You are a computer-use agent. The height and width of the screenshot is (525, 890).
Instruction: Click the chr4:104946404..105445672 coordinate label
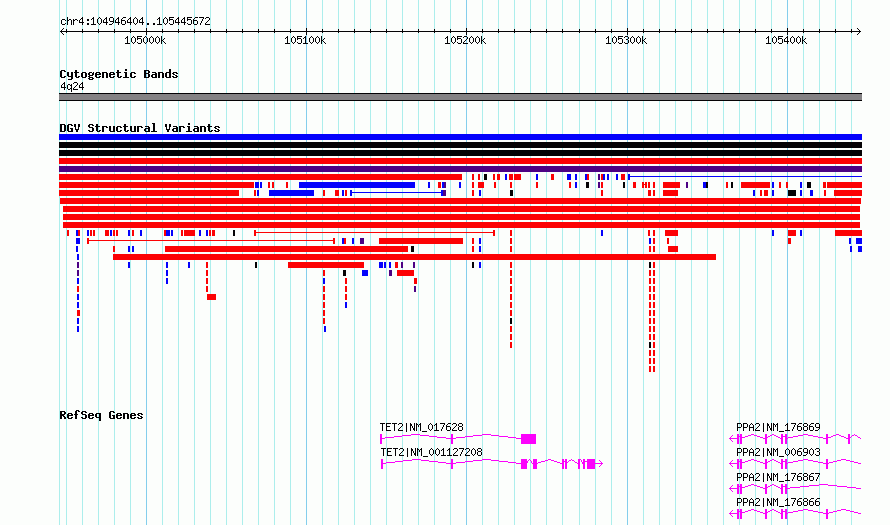click(x=135, y=22)
